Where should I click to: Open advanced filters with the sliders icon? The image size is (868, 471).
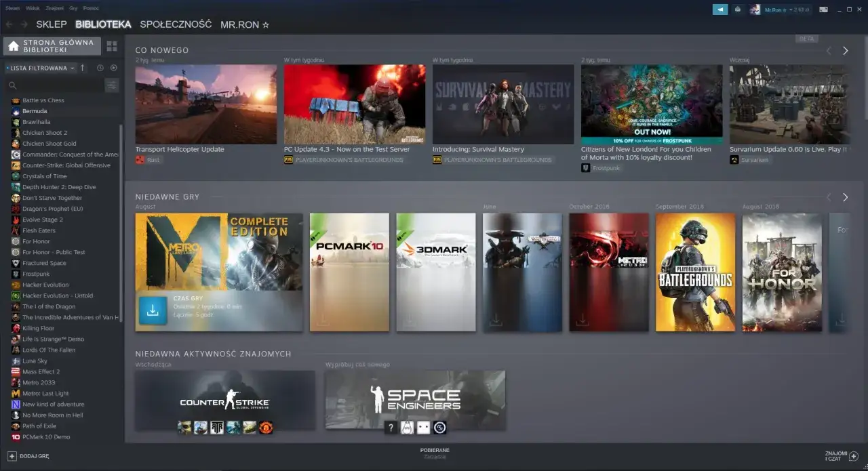(x=111, y=85)
